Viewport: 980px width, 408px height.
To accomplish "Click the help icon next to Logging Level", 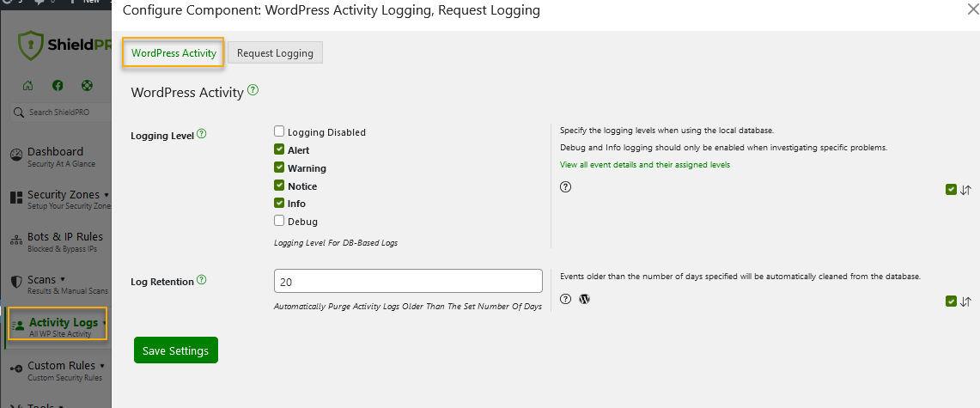I will [x=202, y=134].
